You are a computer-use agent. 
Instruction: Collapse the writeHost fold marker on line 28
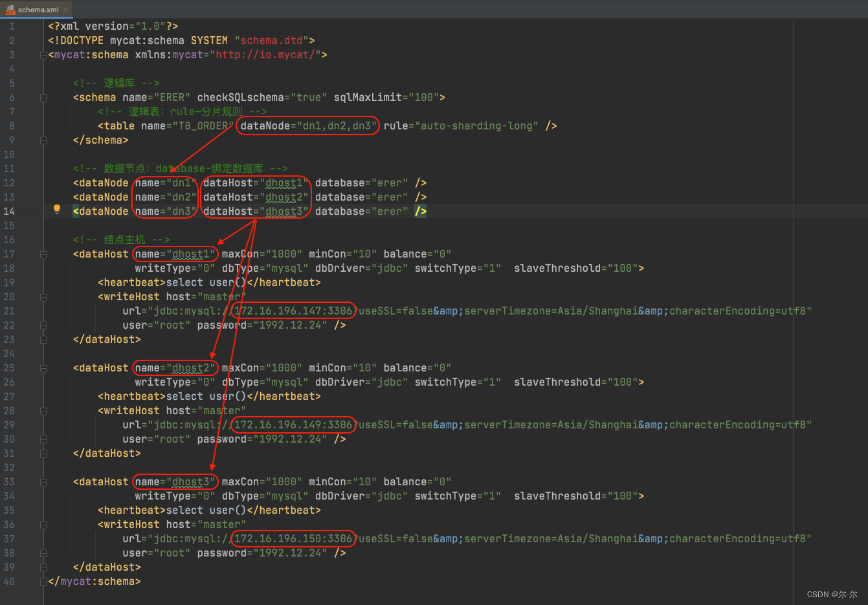pyautogui.click(x=44, y=411)
